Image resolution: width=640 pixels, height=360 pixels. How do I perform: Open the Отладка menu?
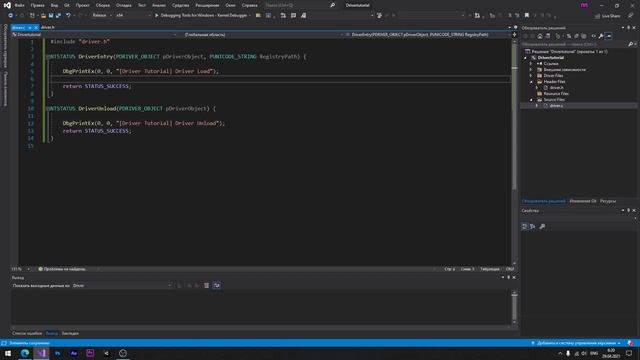(x=123, y=5)
